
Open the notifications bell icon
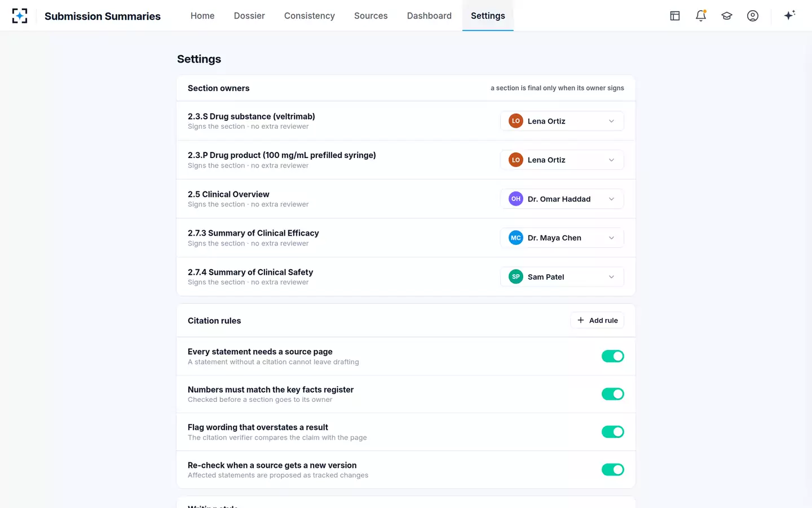coord(701,16)
